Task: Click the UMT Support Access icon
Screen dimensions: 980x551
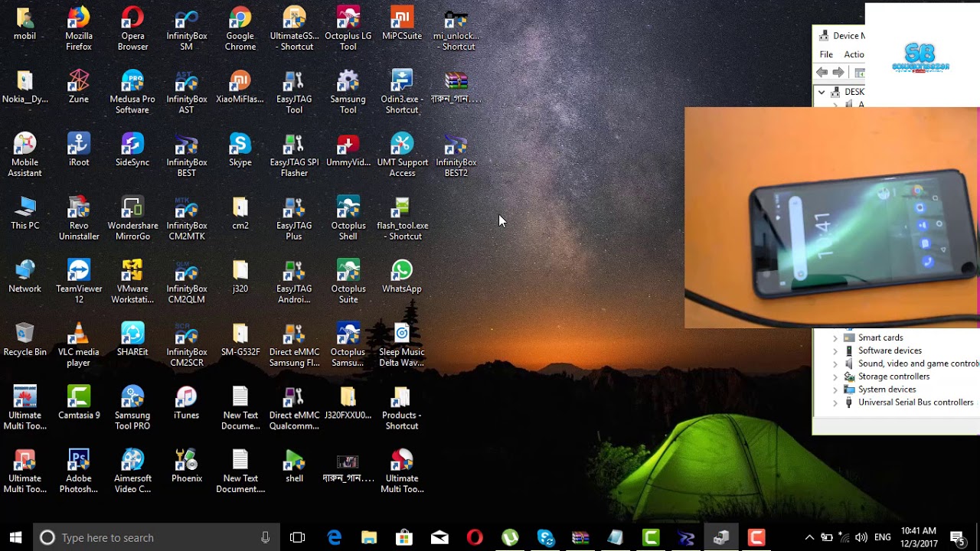Action: click(x=402, y=156)
